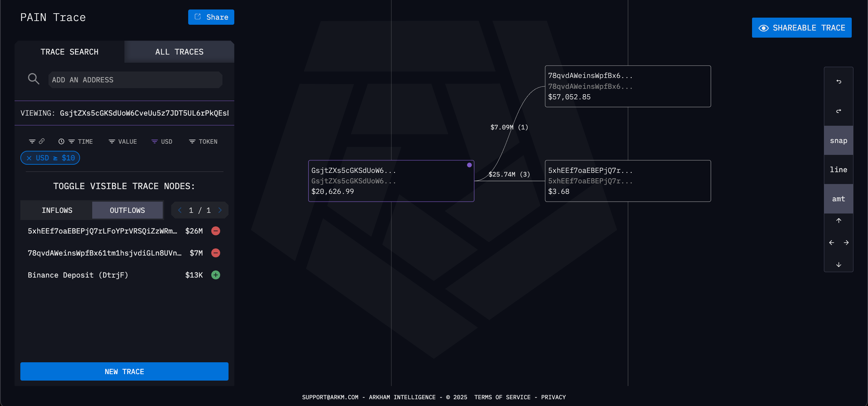Add the Binance Deposit node to the trace
The height and width of the screenshot is (406, 868).
pos(216,275)
